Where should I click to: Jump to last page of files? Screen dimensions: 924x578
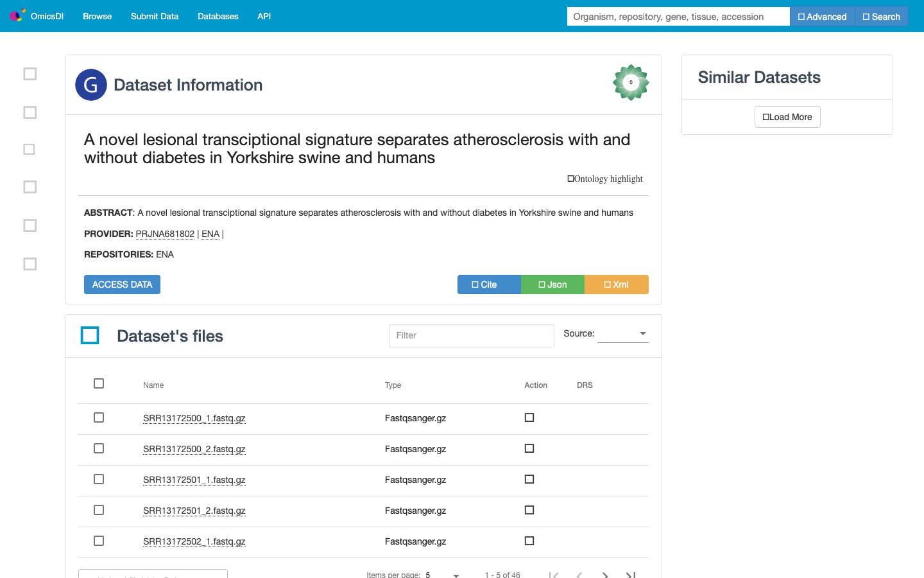click(631, 575)
